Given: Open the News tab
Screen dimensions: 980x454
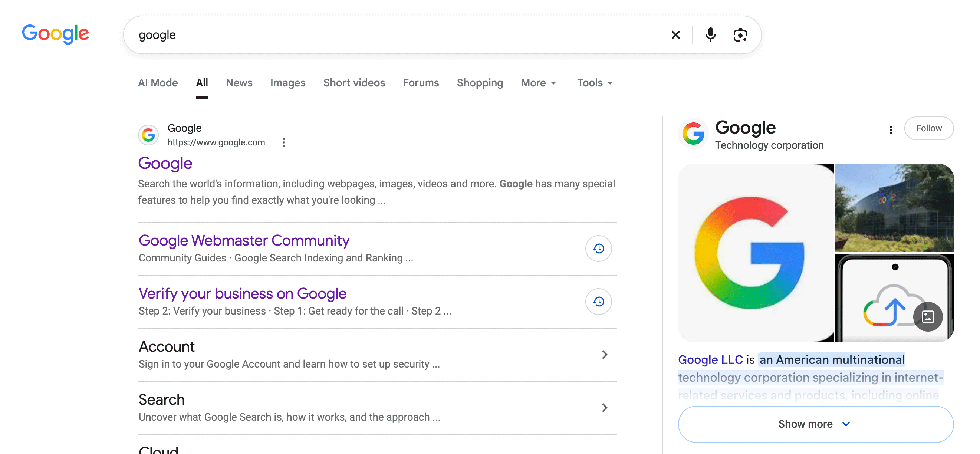Looking at the screenshot, I should [x=239, y=83].
